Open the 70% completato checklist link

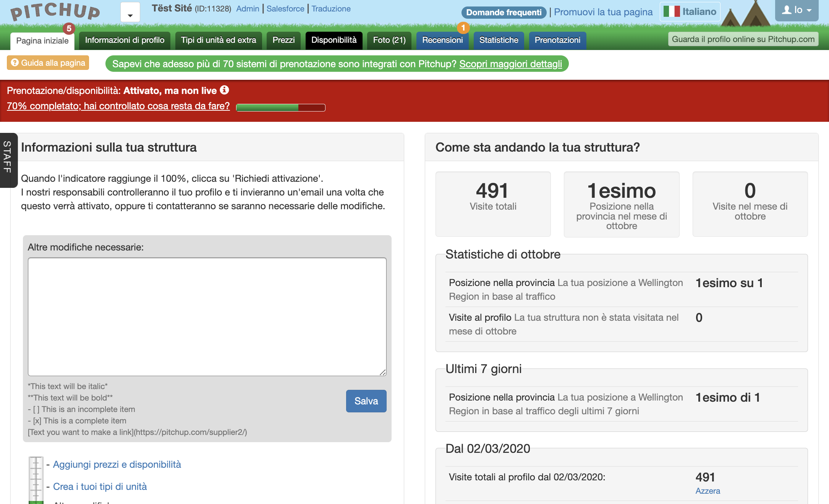[x=118, y=106]
